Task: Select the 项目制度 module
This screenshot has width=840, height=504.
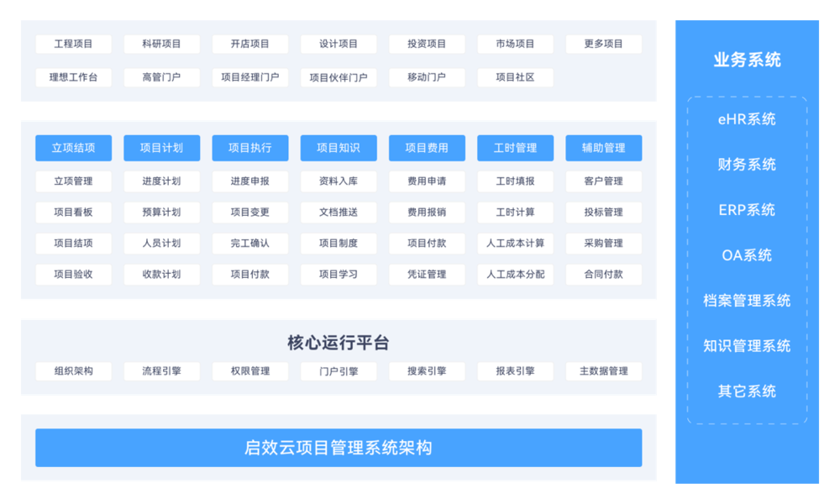Action: [x=339, y=243]
